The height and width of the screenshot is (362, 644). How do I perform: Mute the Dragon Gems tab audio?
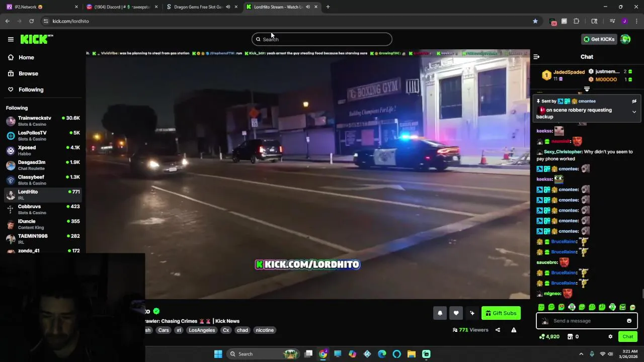tap(228, 7)
